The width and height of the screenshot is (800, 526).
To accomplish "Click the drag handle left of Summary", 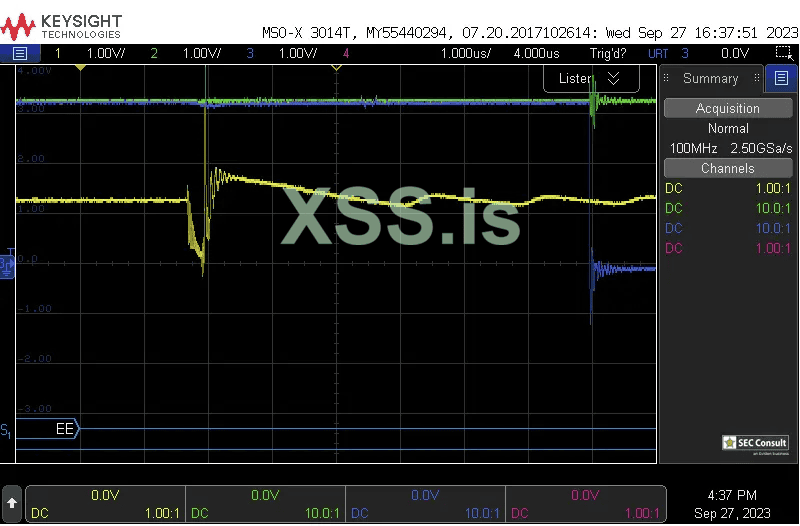I will pos(666,78).
